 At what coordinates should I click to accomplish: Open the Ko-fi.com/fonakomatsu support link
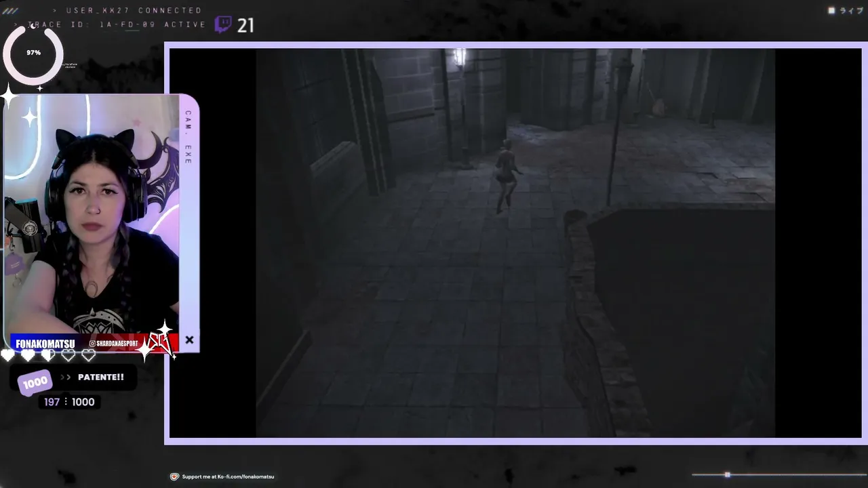229,476
